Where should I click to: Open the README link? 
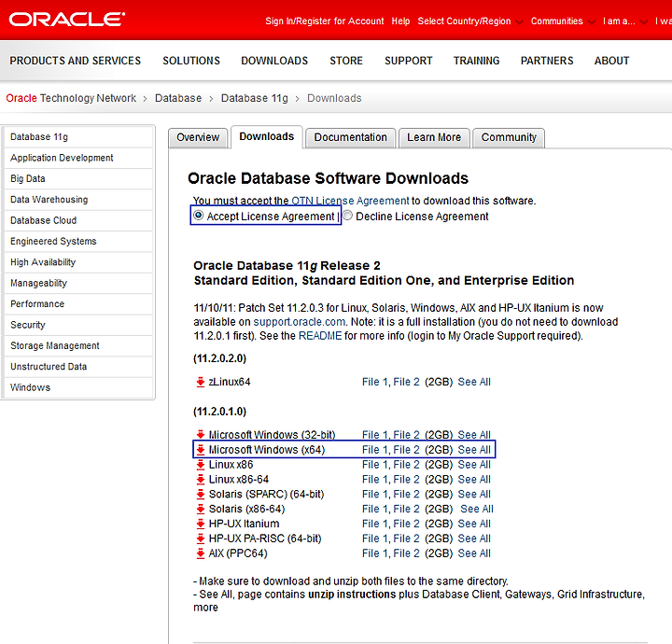click(x=320, y=336)
